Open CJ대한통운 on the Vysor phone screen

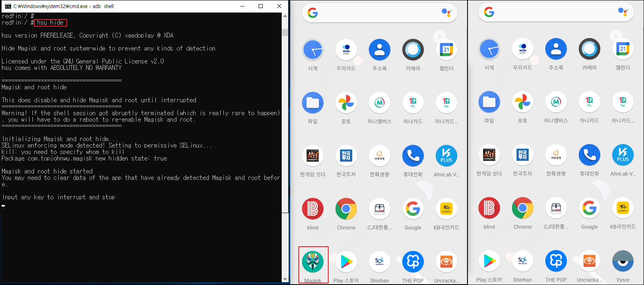click(556, 208)
